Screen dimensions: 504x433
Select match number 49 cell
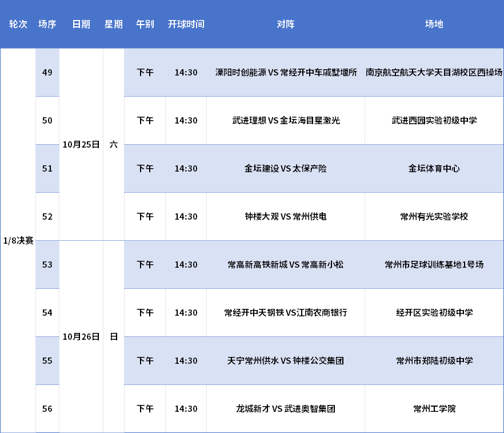(x=47, y=73)
